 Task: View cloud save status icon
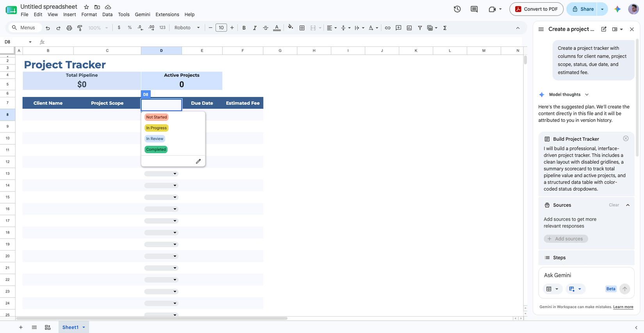pos(108,7)
